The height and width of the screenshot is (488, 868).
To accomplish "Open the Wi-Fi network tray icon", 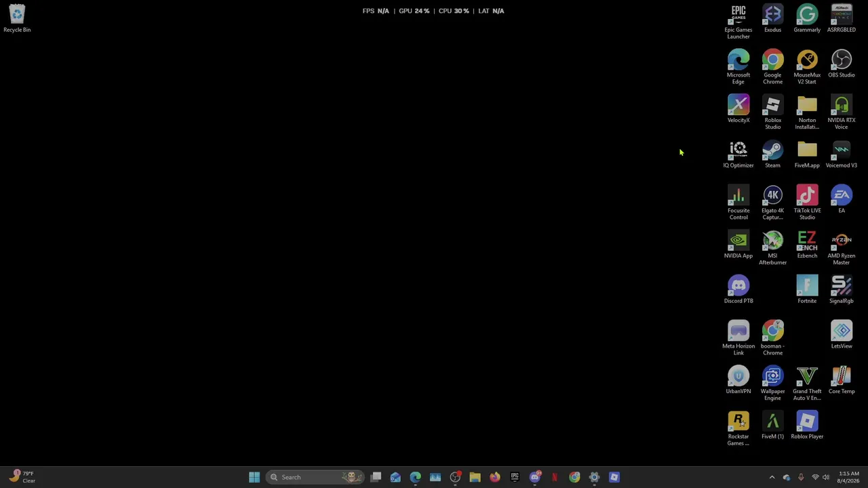I will (815, 477).
